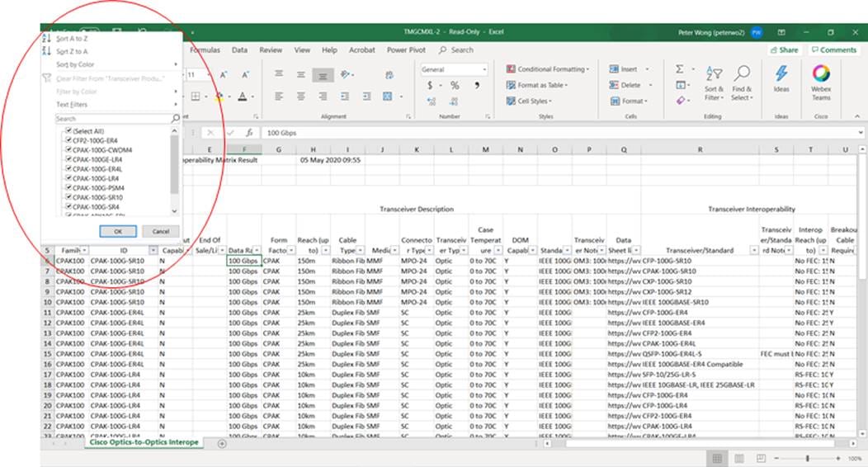Image resolution: width=868 pixels, height=467 pixels.
Task: Open the Form Factor column filter dropdown
Action: click(x=291, y=251)
